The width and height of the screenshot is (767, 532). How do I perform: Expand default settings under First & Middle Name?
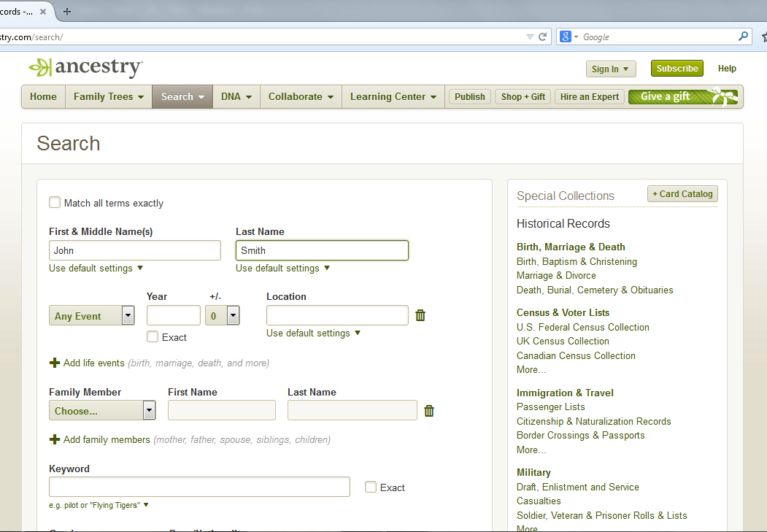click(96, 268)
